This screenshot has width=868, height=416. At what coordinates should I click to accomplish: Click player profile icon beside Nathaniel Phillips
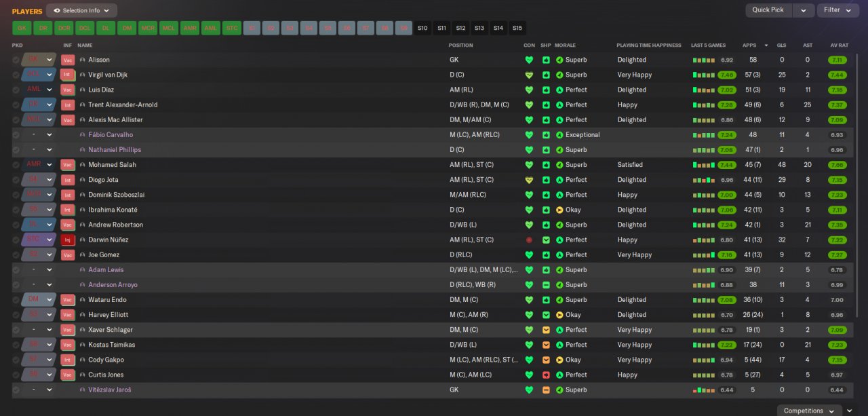click(83, 150)
